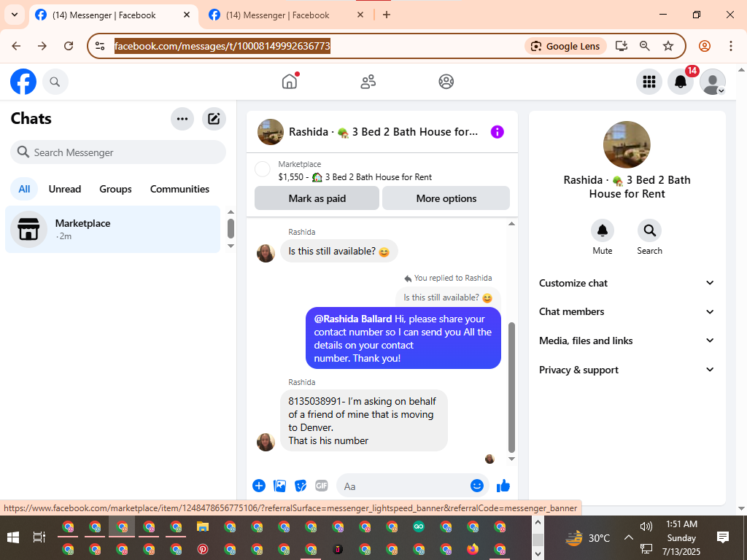Open Chrome profile icon
The height and width of the screenshot is (560, 747).
point(705,46)
